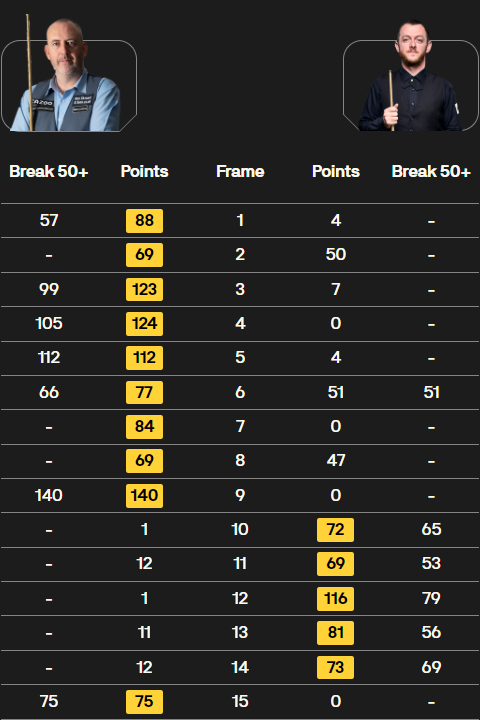Click the 79 break in frame 12

click(431, 598)
